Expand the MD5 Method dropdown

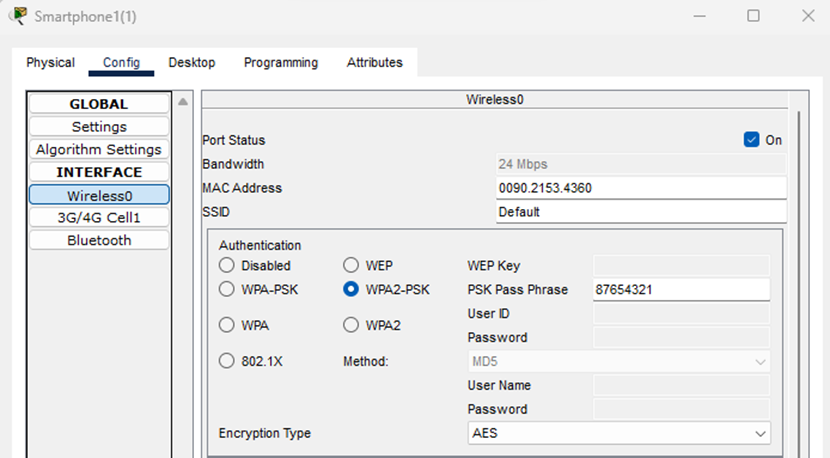click(619, 362)
